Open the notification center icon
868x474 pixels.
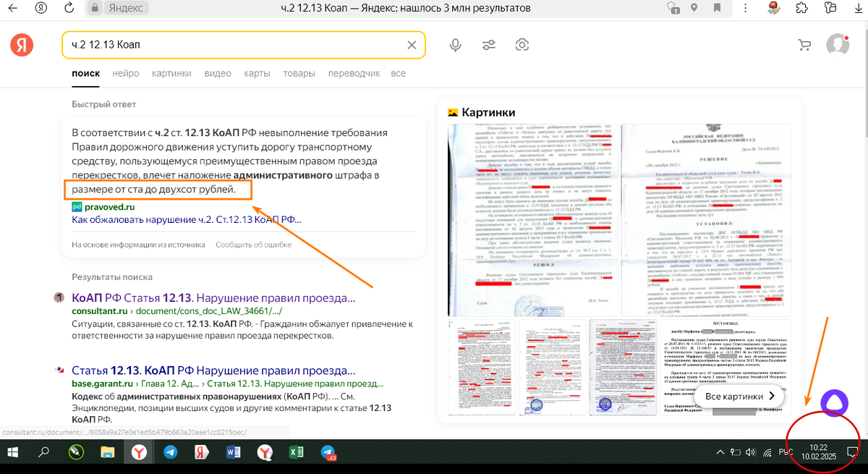click(x=851, y=453)
